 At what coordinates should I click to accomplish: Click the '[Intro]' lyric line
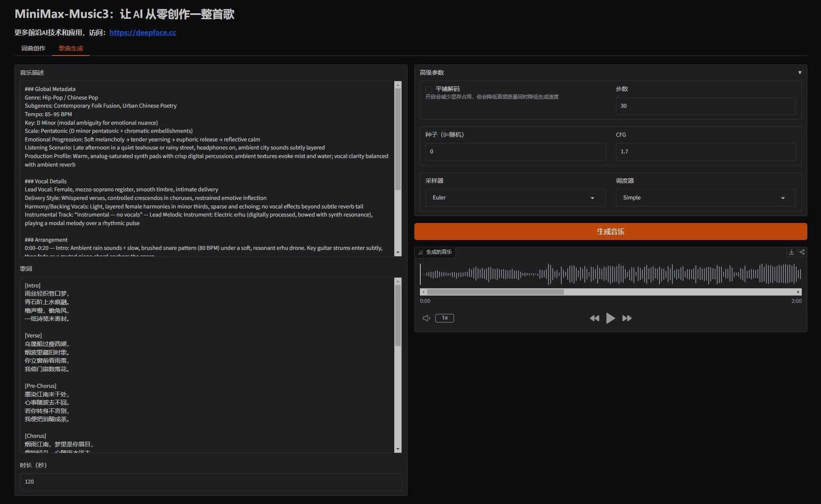pos(32,286)
